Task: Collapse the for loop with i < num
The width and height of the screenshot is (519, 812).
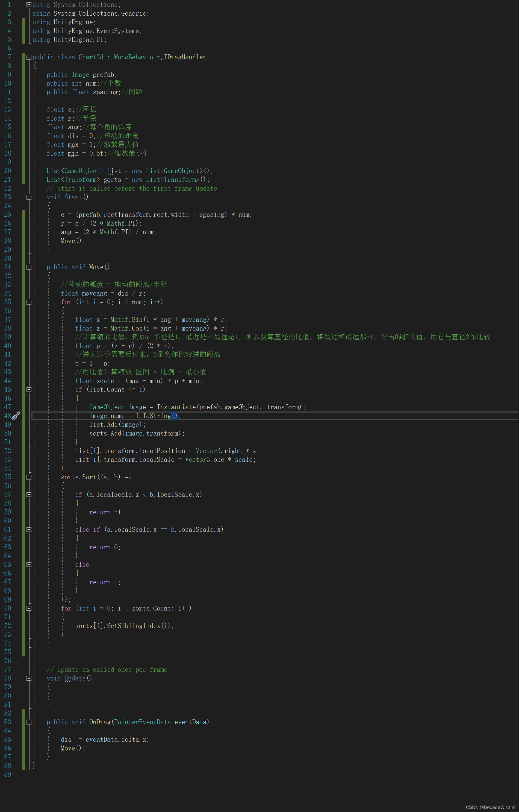Action: pos(29,302)
